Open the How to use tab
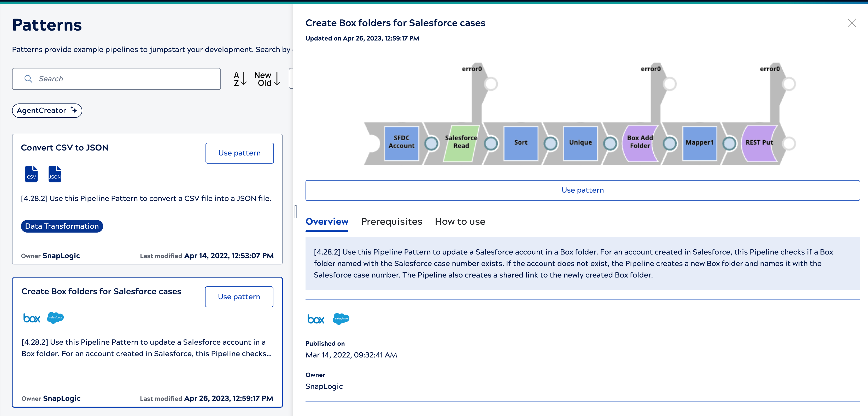 (x=460, y=222)
